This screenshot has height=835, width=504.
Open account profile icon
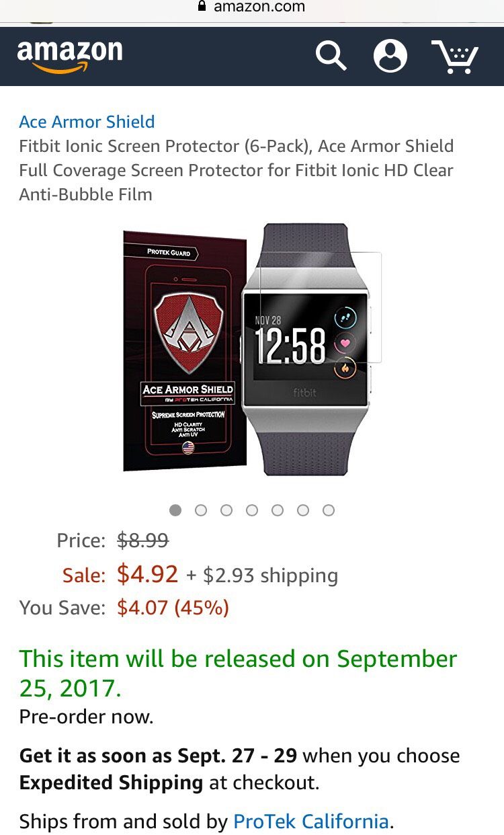[390, 56]
